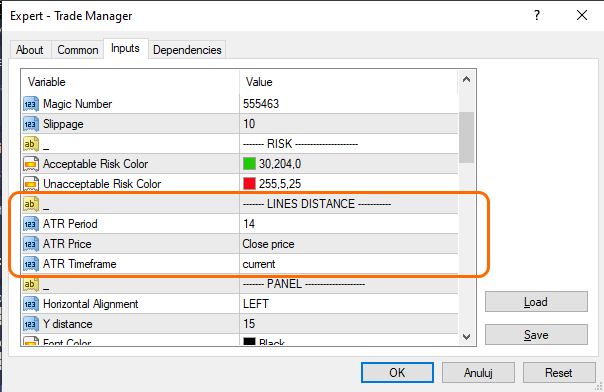Switch to the Common tab
Viewport: 604px width, 392px height.
click(x=77, y=50)
